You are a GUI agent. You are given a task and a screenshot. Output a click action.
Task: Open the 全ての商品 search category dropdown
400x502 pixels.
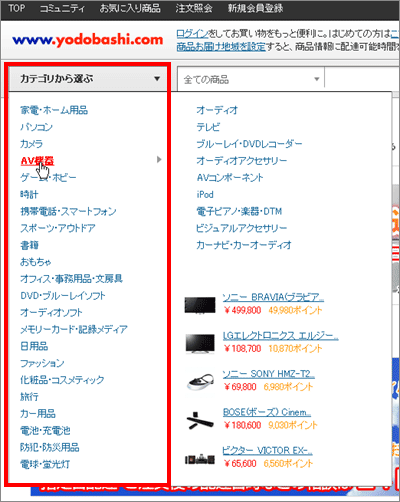click(251, 79)
